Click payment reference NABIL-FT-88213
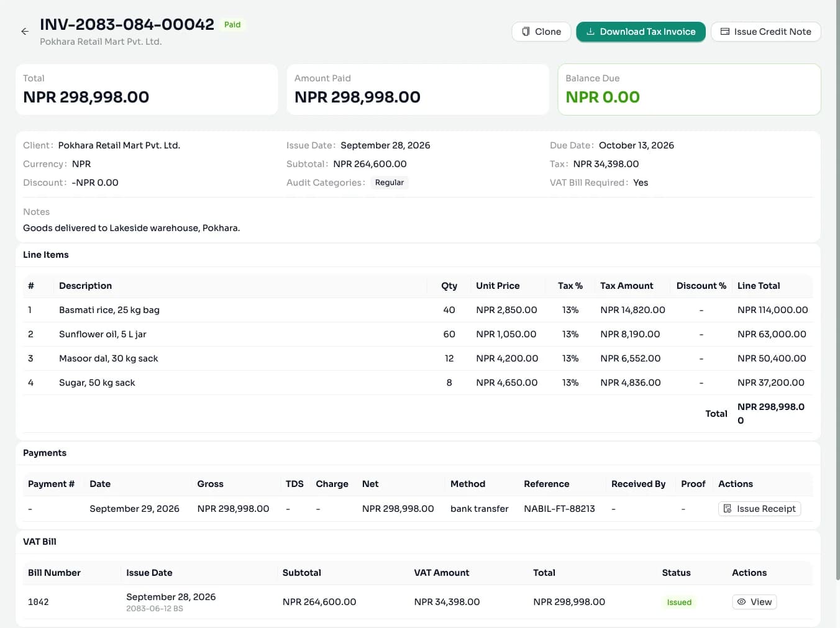The image size is (840, 628). point(559,509)
